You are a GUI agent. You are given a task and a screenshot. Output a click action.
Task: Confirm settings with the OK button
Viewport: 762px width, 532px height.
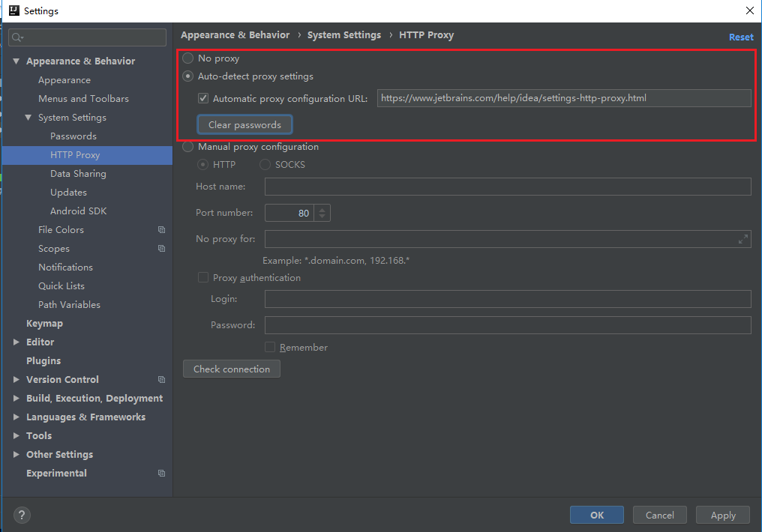point(597,515)
